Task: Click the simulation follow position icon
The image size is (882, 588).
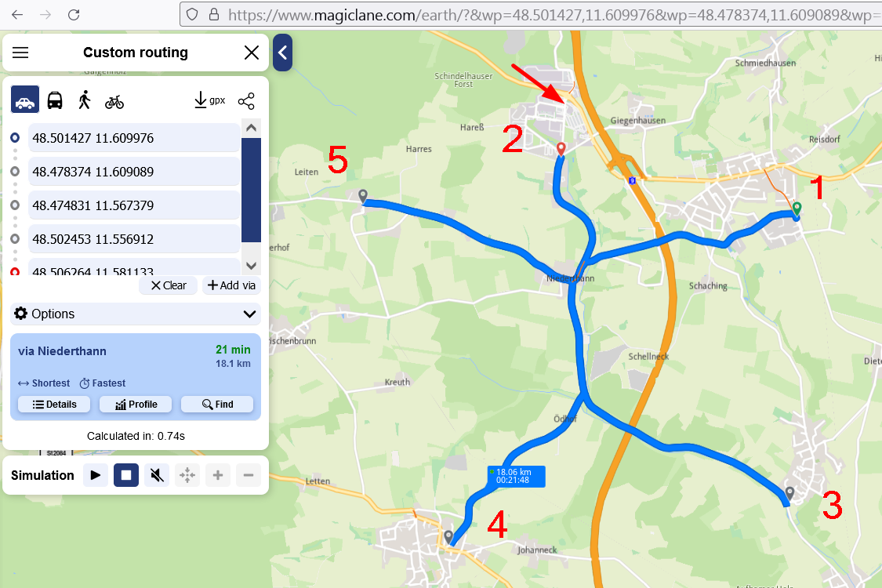Action: (x=187, y=475)
